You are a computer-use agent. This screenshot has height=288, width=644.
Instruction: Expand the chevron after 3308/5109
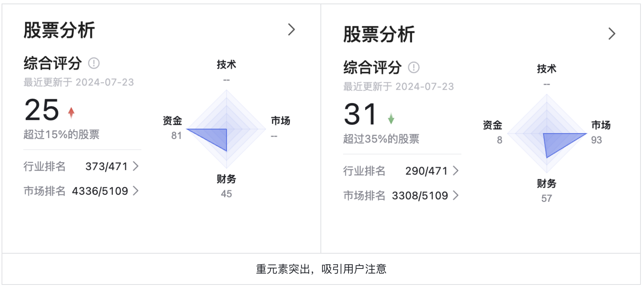coord(455,196)
